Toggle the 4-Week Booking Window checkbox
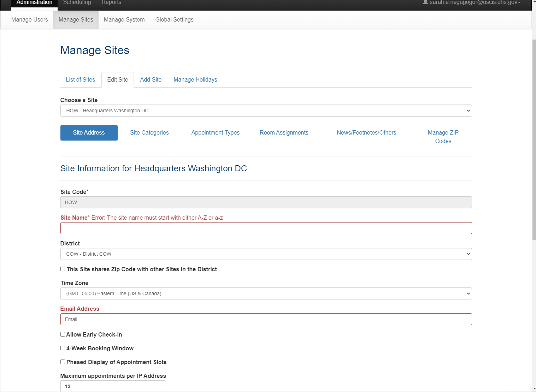This screenshot has height=392, width=536. pyautogui.click(x=63, y=348)
